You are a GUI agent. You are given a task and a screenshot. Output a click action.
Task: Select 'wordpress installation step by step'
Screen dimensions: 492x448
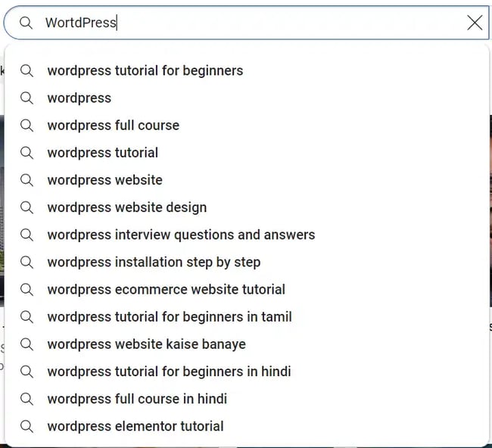(x=247, y=262)
